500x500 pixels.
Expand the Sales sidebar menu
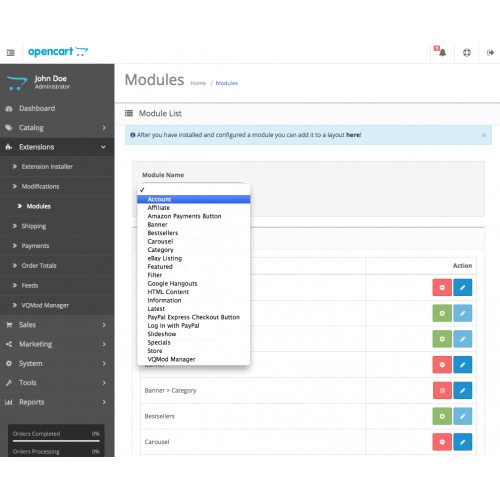[57, 325]
